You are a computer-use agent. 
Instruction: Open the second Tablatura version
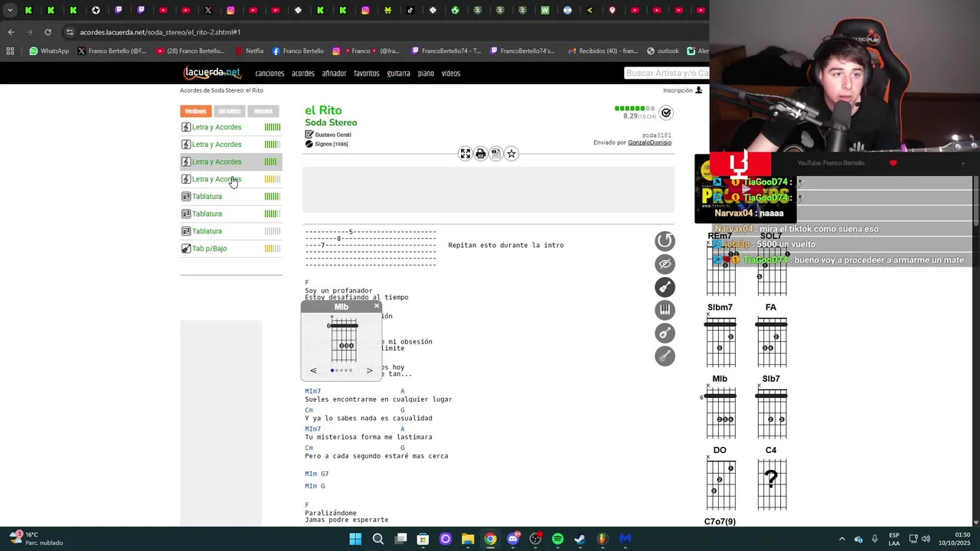tap(231, 214)
